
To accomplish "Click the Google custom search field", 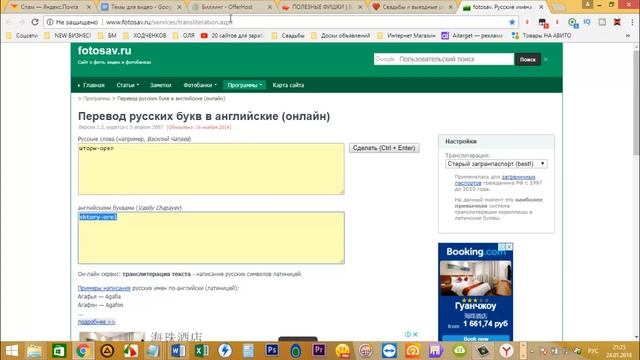I will pyautogui.click(x=444, y=59).
